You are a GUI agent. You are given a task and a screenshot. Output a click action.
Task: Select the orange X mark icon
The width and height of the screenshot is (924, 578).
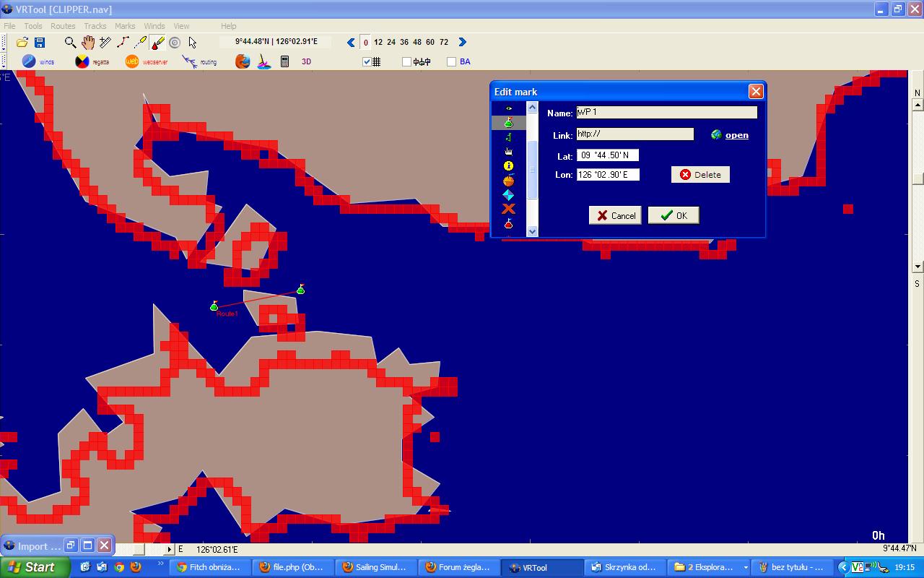[508, 209]
